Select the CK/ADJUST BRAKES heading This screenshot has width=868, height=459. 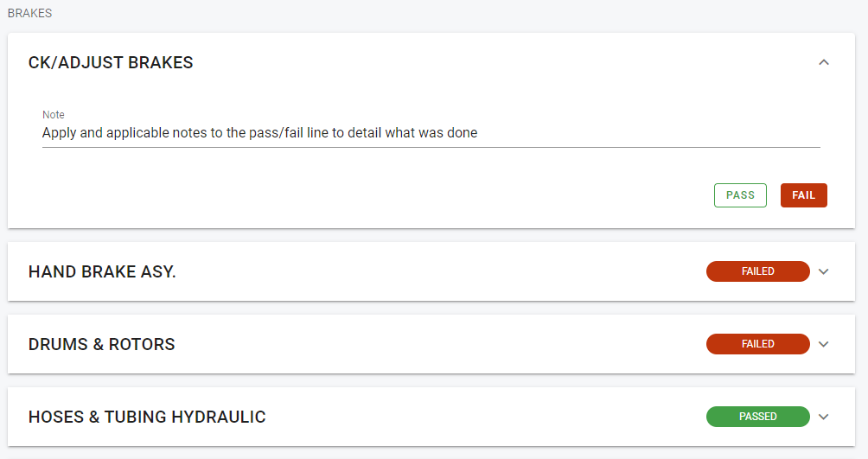(111, 62)
